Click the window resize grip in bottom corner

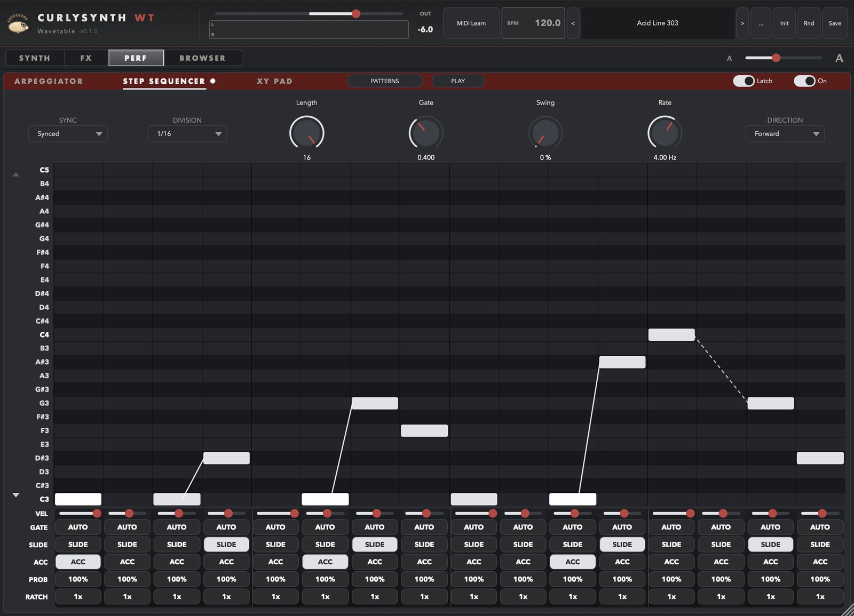click(848, 610)
